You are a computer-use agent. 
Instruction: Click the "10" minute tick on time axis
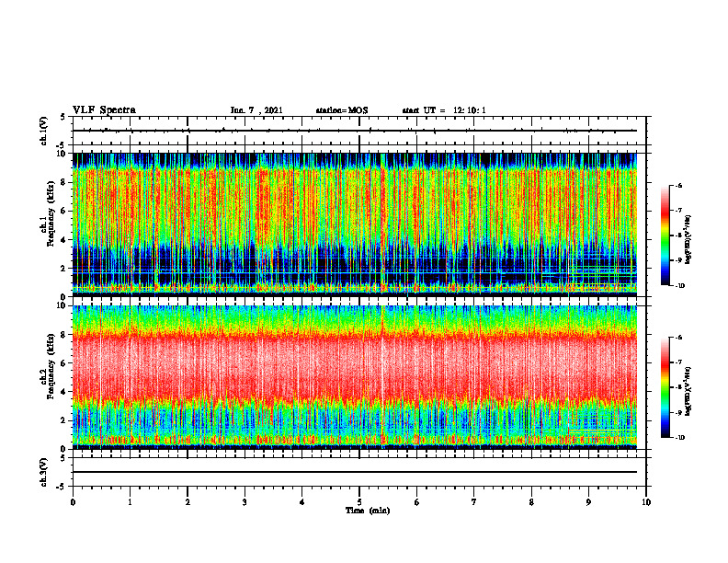646,502
